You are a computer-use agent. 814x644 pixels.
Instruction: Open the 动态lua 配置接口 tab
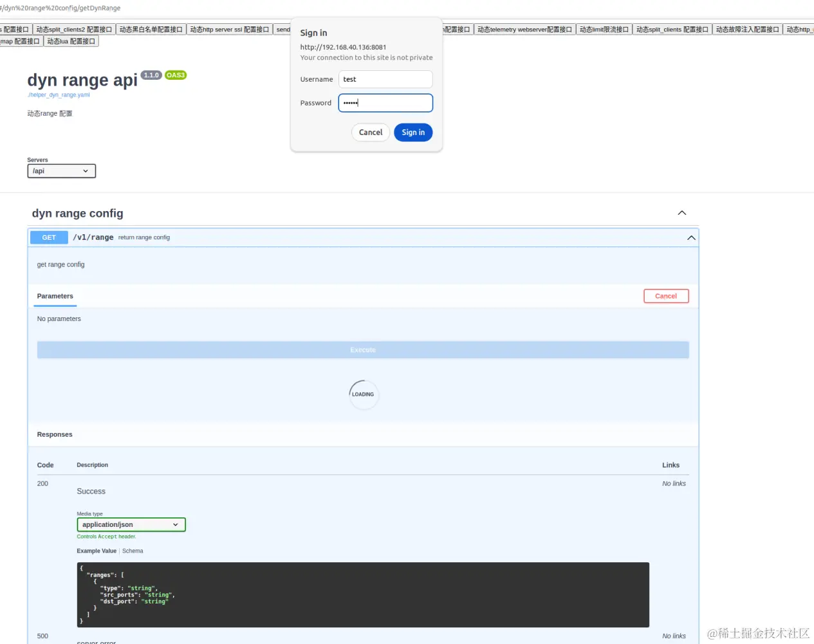tap(71, 41)
